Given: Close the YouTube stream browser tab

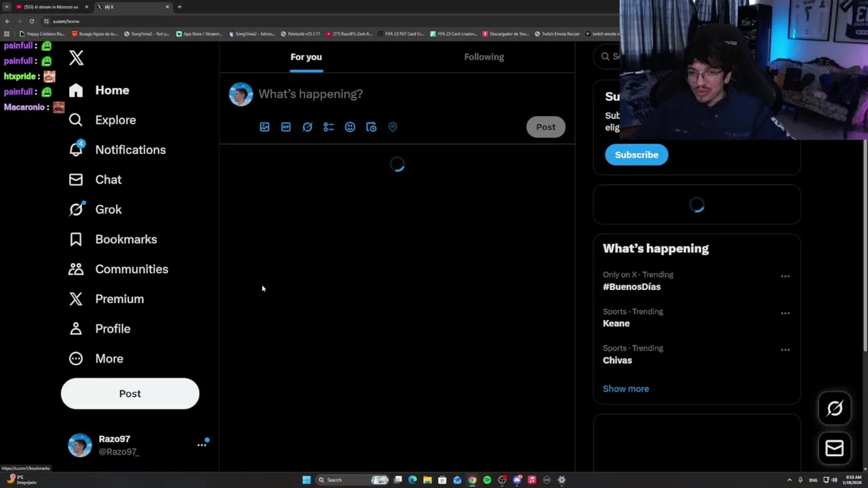Looking at the screenshot, I should [x=86, y=7].
